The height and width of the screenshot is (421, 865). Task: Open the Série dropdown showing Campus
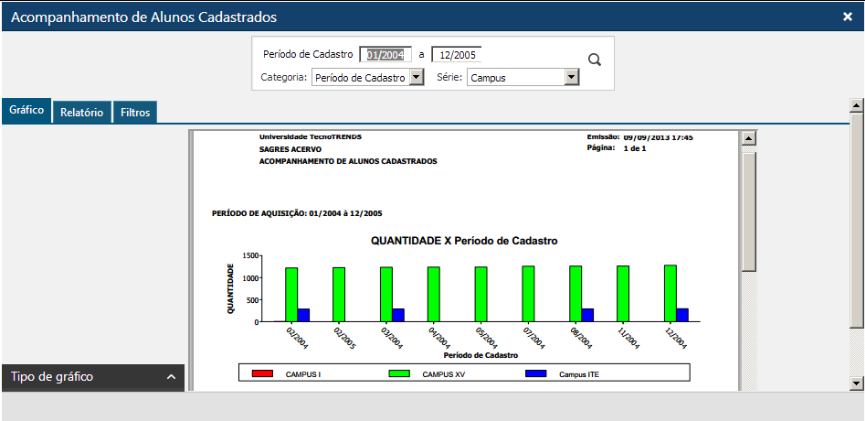572,77
